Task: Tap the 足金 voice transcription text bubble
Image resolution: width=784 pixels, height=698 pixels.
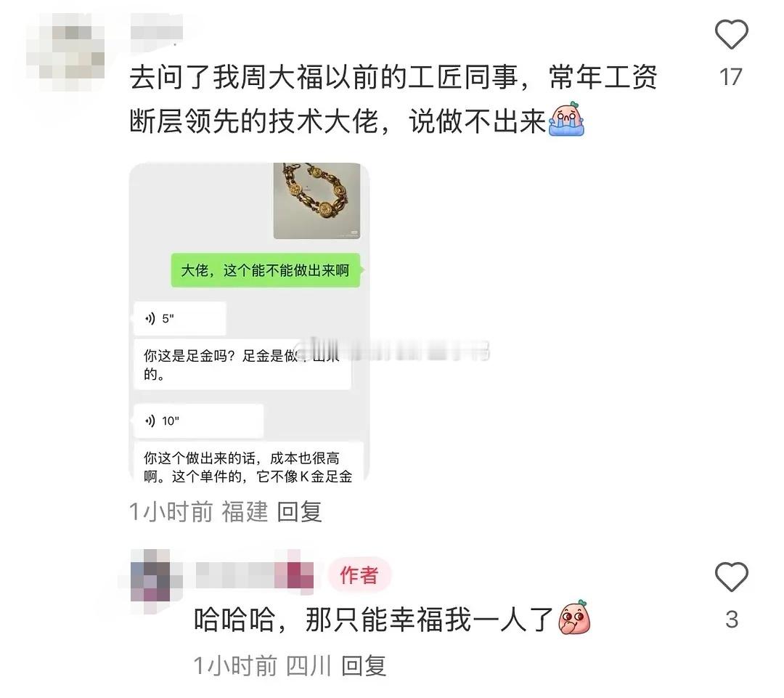Action: (x=242, y=365)
